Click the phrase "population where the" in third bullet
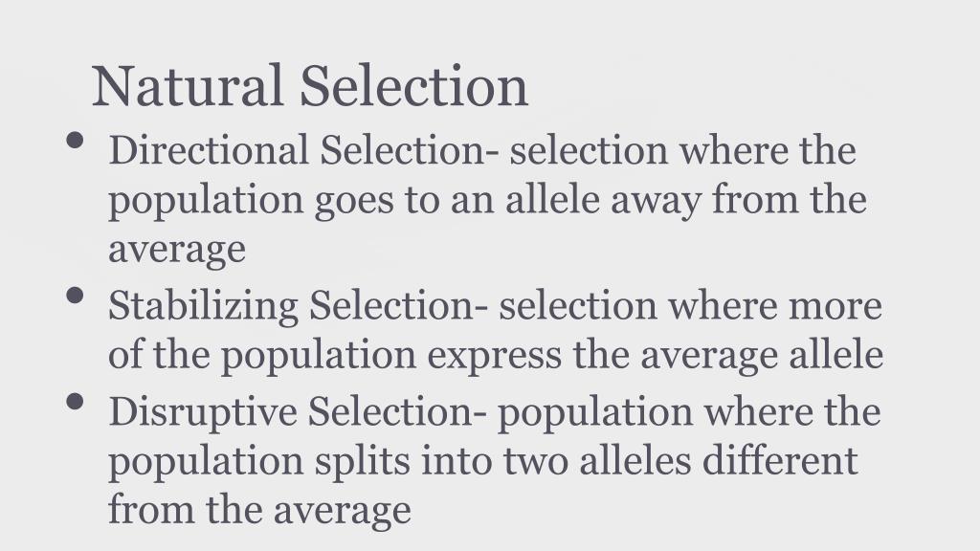Screen dimensions: 980x551 click(689, 413)
